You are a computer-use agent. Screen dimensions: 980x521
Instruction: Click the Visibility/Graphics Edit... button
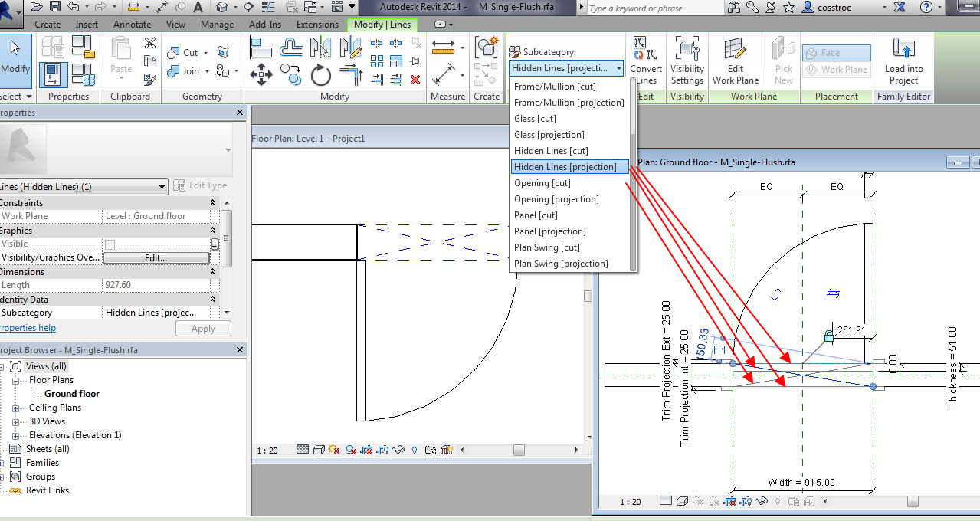click(x=156, y=258)
